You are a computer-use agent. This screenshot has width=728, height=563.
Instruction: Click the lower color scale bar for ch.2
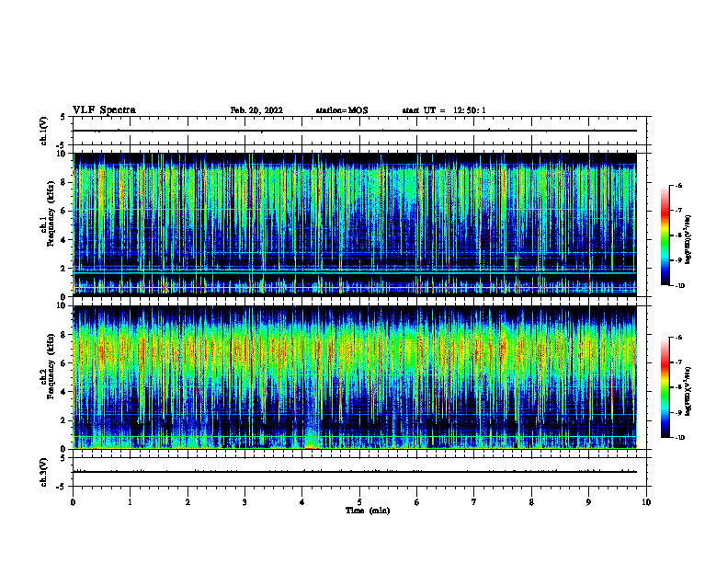click(665, 387)
